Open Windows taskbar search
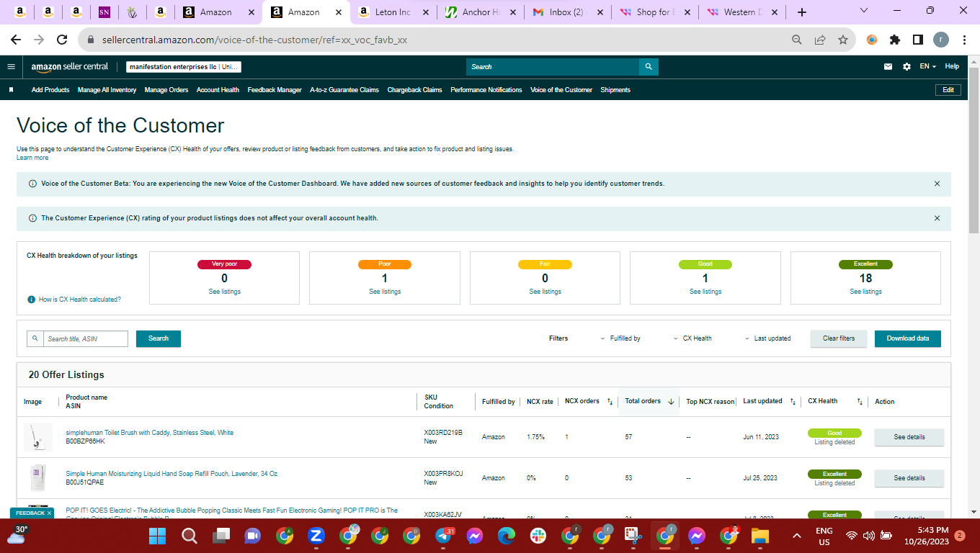This screenshot has height=553, width=980. pos(189,536)
